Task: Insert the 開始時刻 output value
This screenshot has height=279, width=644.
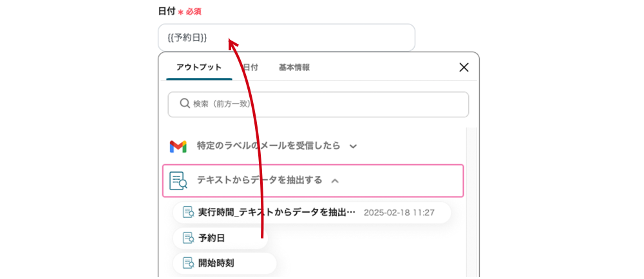Action: coord(216,263)
